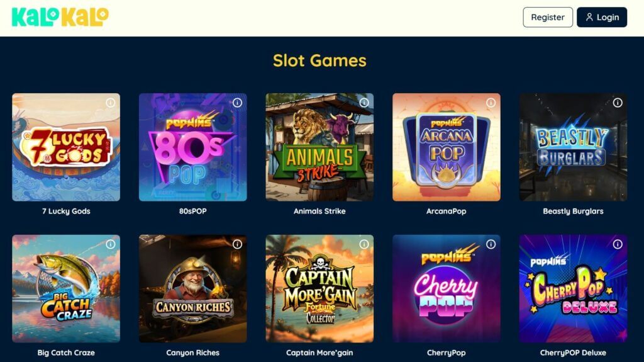Image resolution: width=644 pixels, height=362 pixels.
Task: View Beastly Burglars info icon
Action: 618,103
